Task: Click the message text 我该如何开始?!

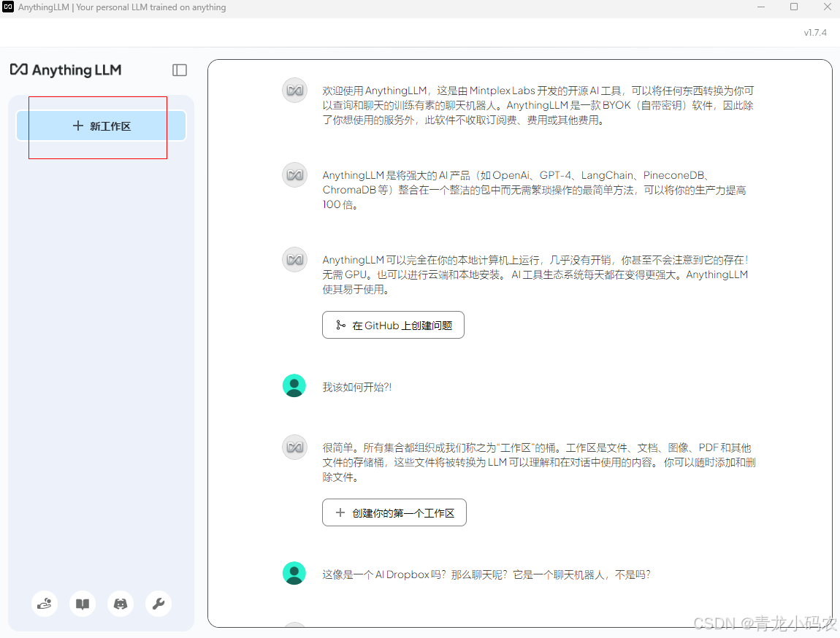Action: tap(356, 387)
